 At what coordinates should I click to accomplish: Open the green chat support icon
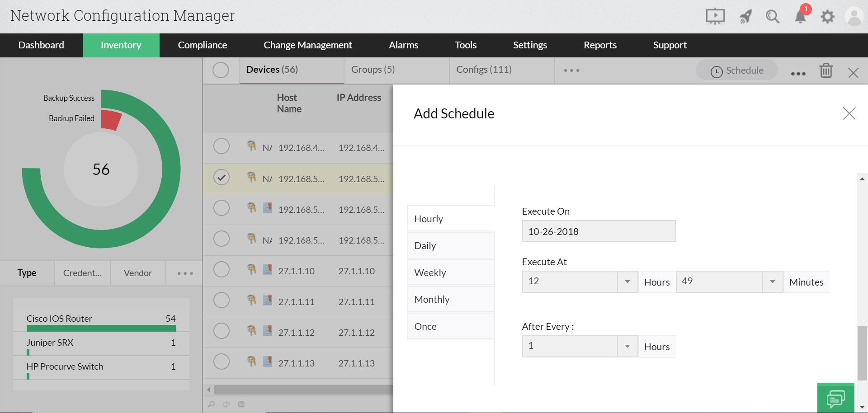[x=835, y=398]
